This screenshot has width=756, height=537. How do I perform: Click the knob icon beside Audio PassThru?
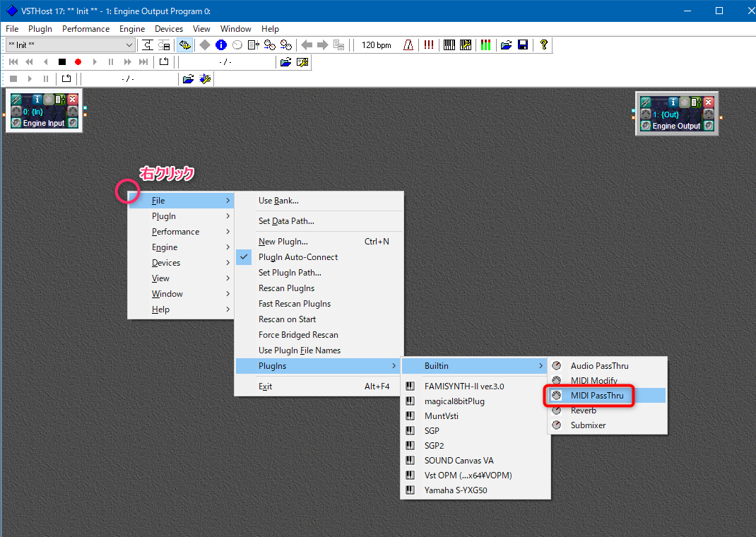coord(556,366)
